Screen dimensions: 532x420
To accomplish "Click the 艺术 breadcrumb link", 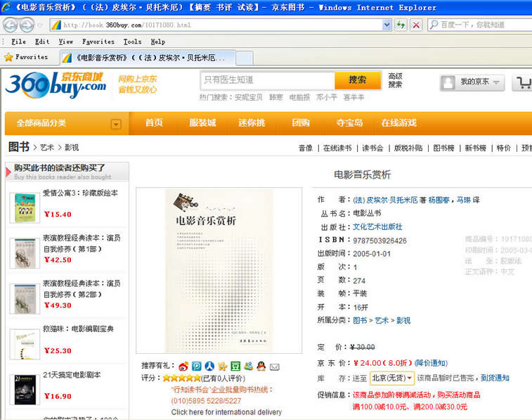I will 47,147.
